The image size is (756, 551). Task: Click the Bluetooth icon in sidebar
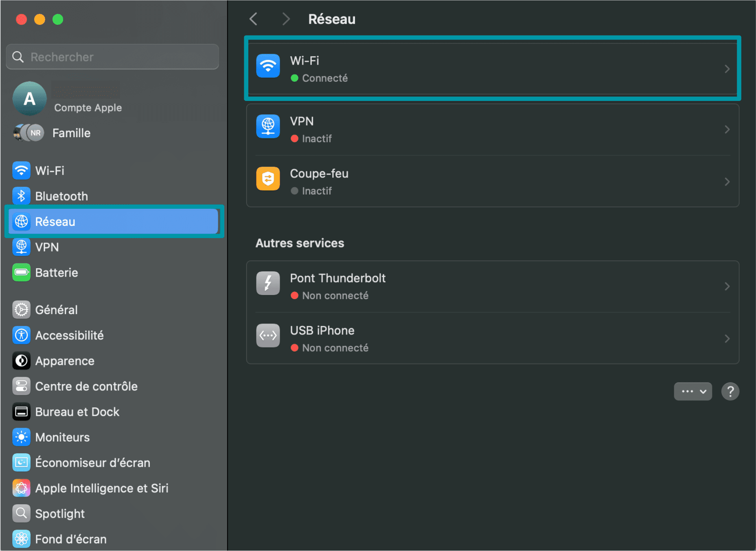[21, 196]
